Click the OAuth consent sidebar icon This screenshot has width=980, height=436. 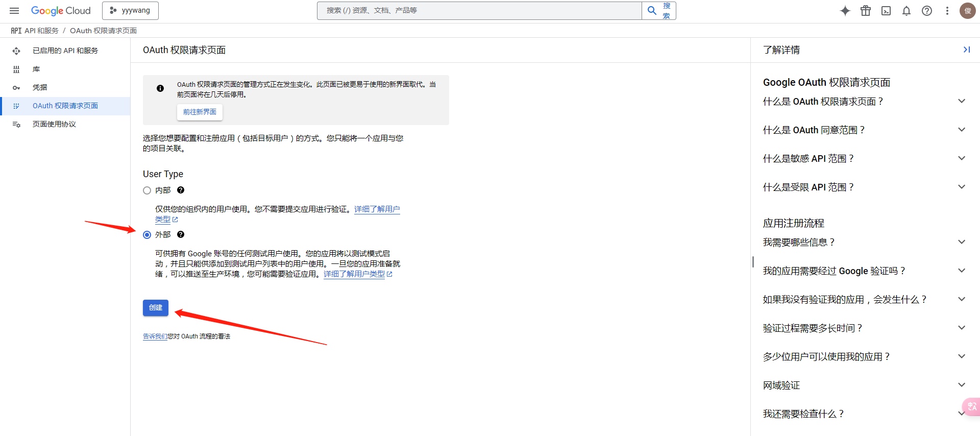click(16, 106)
